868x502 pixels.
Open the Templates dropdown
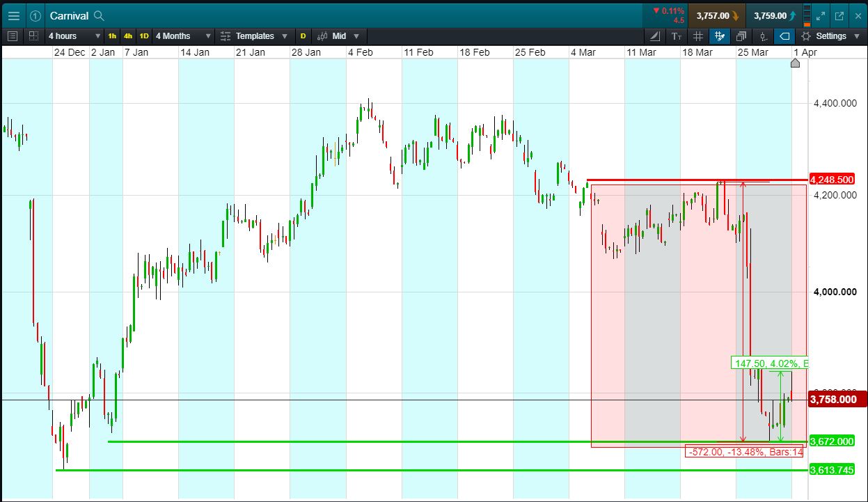point(254,36)
